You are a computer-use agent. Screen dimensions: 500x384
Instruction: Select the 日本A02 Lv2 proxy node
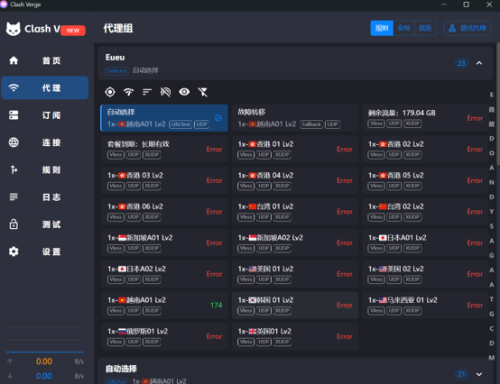tap(165, 274)
